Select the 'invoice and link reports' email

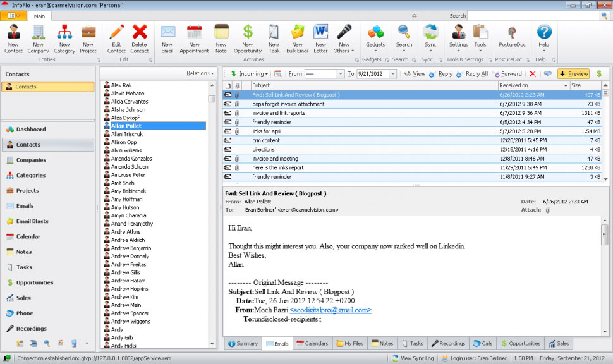click(412, 113)
